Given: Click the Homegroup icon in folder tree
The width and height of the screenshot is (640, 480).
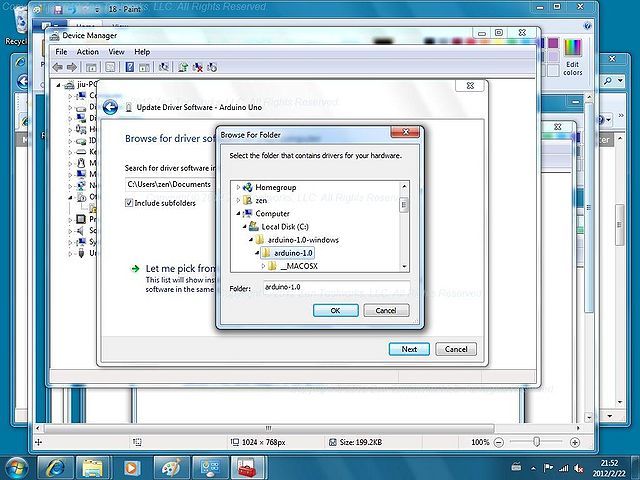Looking at the screenshot, I should pos(247,187).
